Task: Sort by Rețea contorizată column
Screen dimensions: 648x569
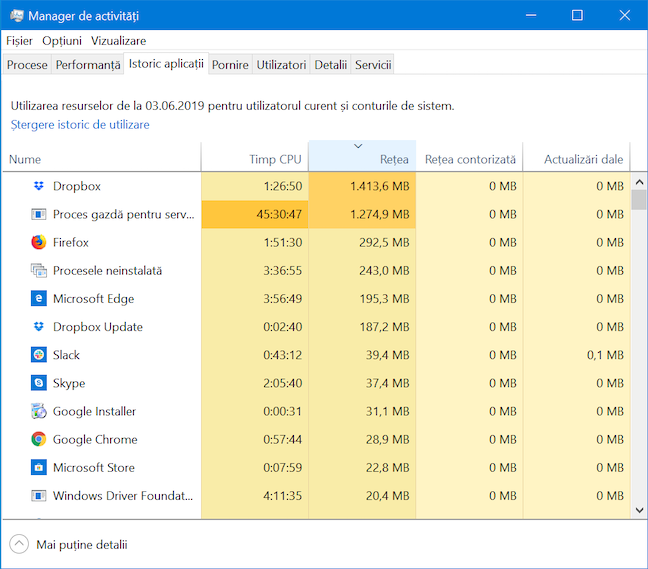Action: tap(469, 159)
